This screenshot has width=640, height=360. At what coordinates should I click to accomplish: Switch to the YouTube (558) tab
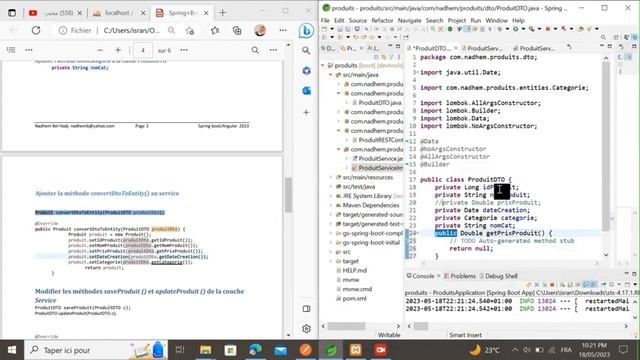[56, 13]
